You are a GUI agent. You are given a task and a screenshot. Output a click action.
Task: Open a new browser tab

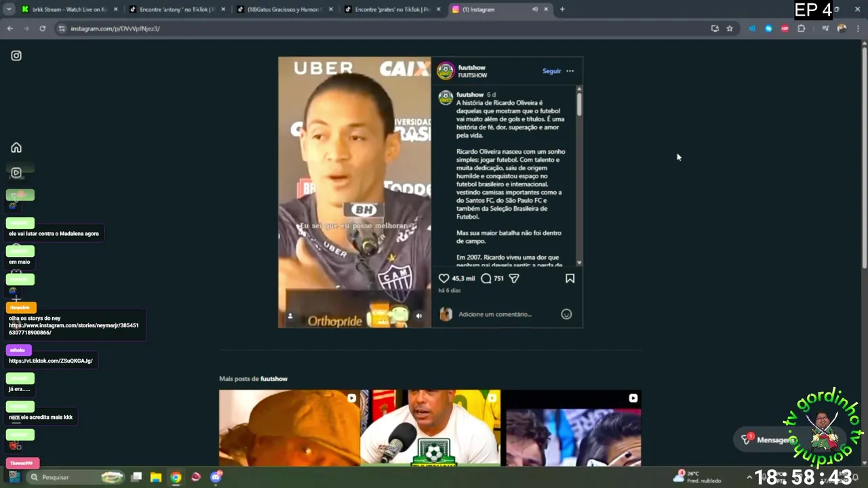coord(562,9)
